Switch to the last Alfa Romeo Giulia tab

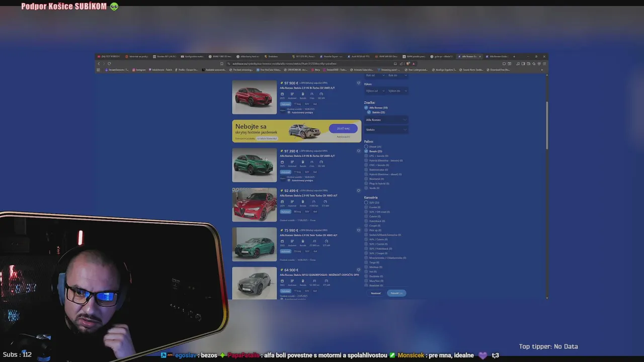[497, 56]
